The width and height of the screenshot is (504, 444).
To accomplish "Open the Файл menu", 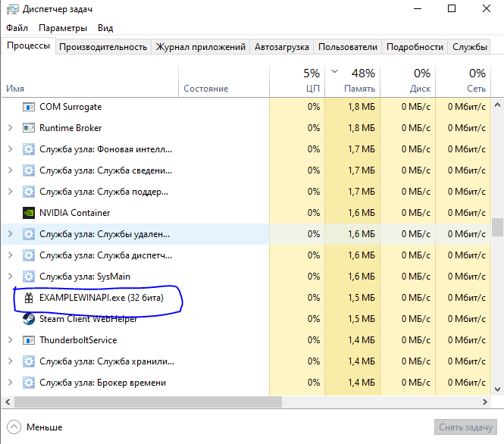I will [17, 28].
